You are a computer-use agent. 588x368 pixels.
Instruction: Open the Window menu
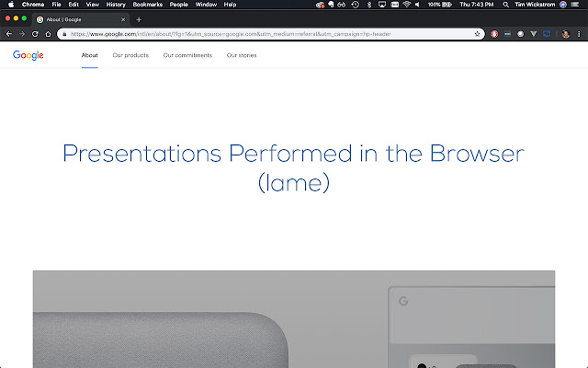206,5
